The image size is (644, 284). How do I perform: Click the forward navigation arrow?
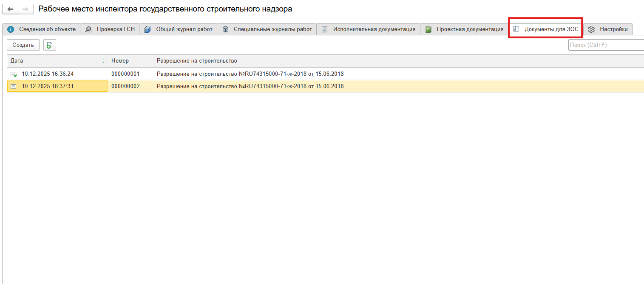click(25, 9)
